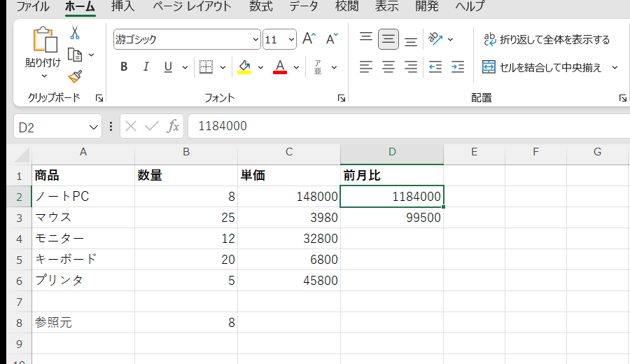630x364 pixels.
Task: Open the 配置 alignment dialog launcher
Action: tap(623, 98)
